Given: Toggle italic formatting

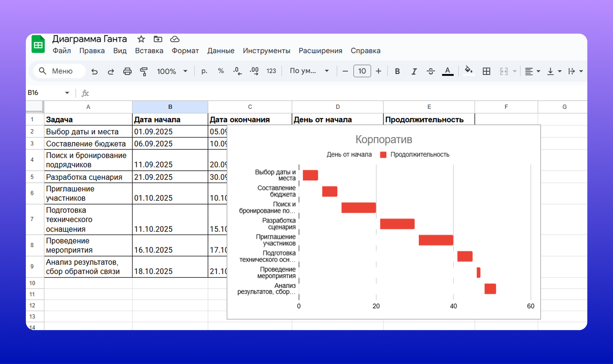Looking at the screenshot, I should (x=414, y=71).
